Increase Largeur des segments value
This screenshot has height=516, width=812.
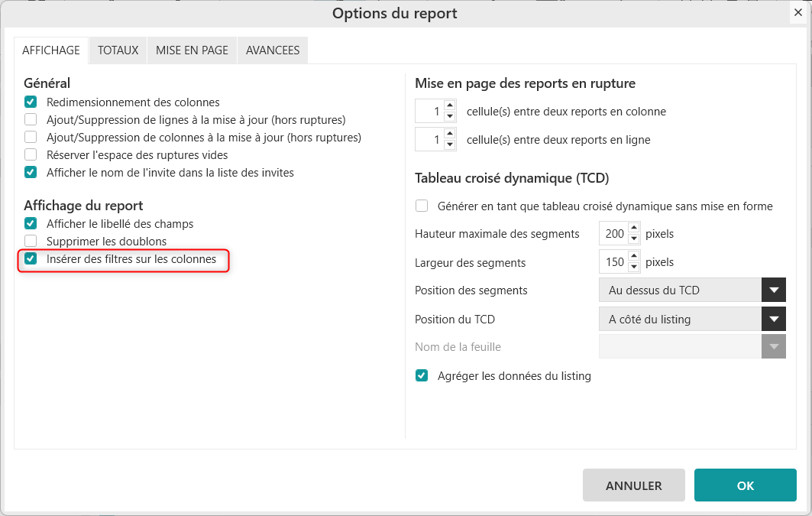tap(633, 257)
